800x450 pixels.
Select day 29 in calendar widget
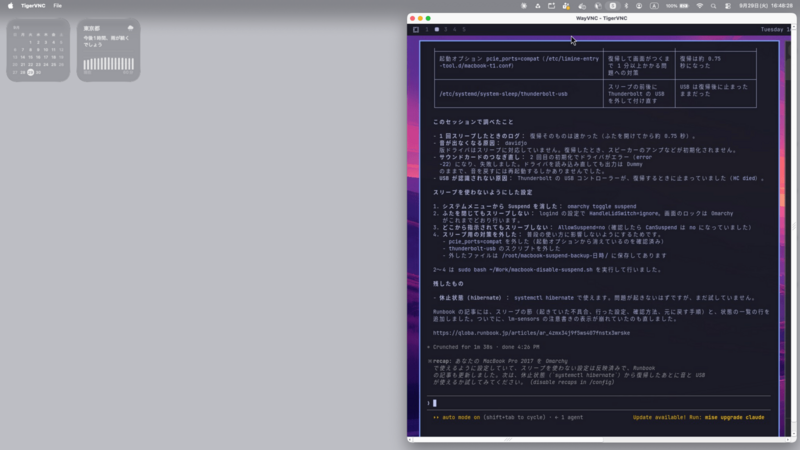coord(31,72)
